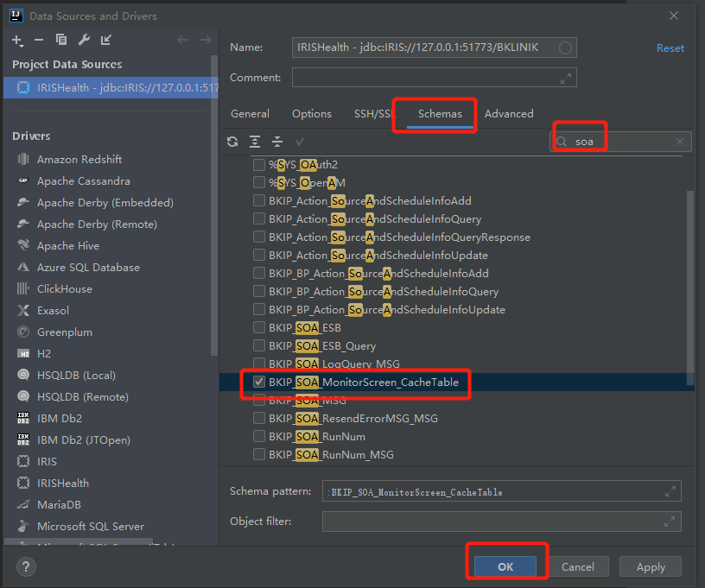Expand the Object filter field editor
Screen dimensions: 705x588
pyautogui.click(x=670, y=521)
